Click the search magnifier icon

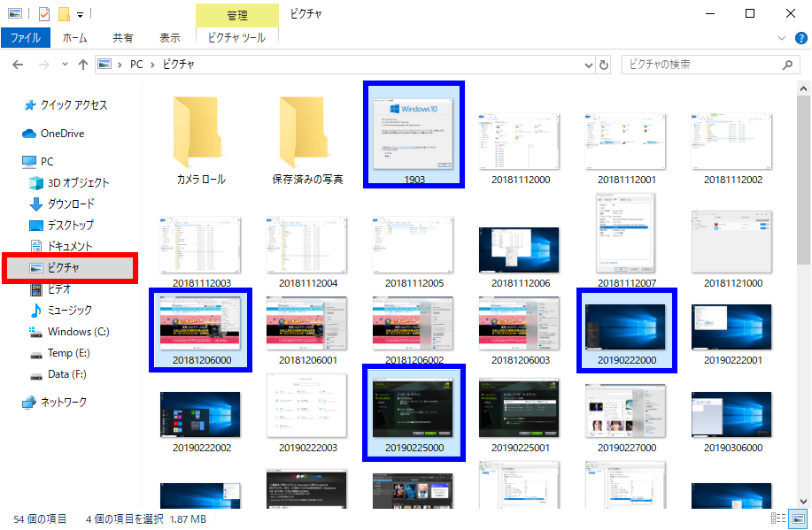(788, 65)
